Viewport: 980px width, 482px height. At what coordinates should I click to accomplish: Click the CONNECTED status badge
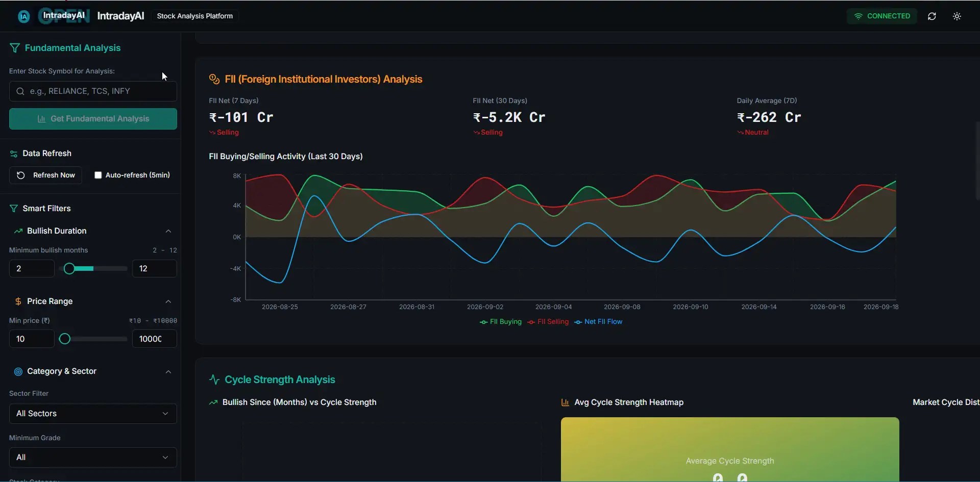tap(882, 16)
